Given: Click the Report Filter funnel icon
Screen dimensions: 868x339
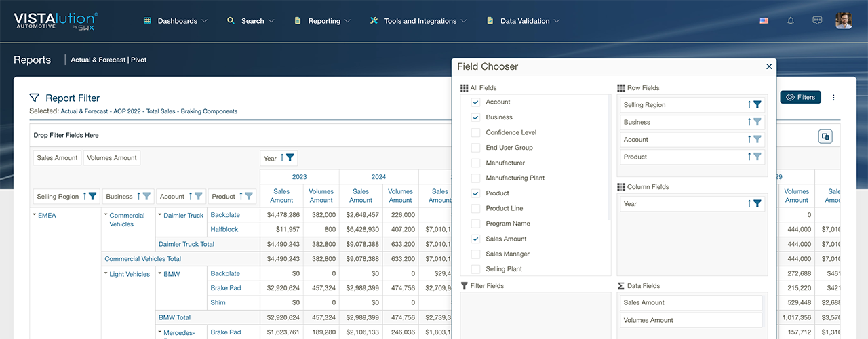Looking at the screenshot, I should (34, 98).
